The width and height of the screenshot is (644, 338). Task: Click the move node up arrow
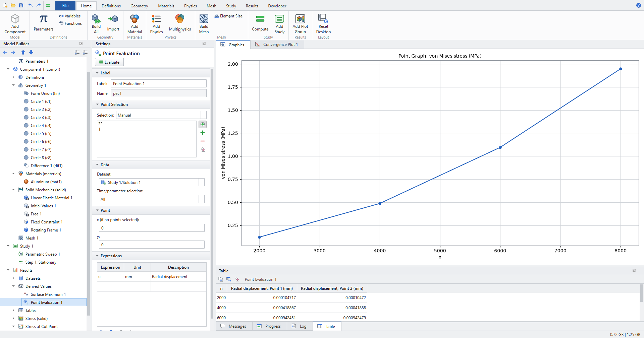click(x=23, y=52)
